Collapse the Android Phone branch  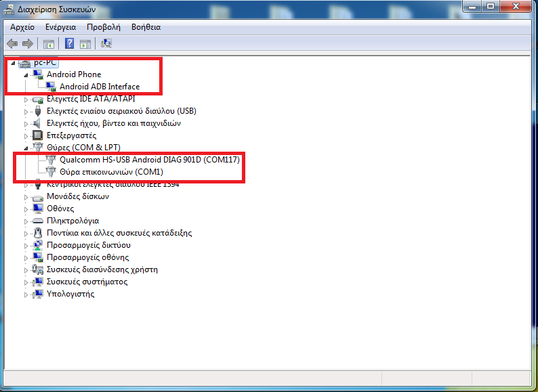click(x=26, y=75)
